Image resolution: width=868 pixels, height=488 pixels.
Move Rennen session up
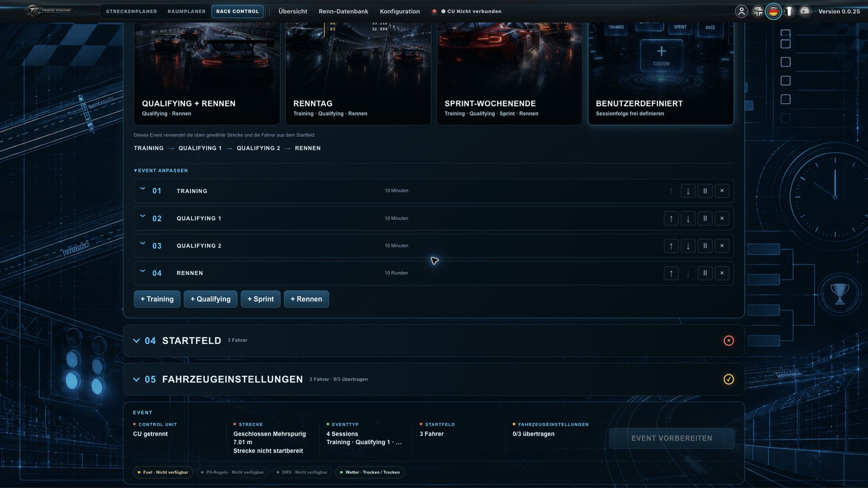pyautogui.click(x=671, y=273)
